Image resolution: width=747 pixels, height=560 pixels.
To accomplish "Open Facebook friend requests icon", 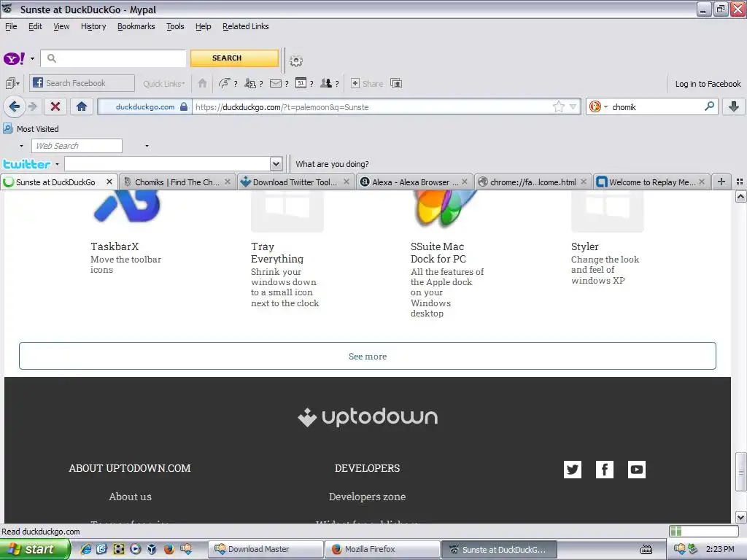I will pyautogui.click(x=249, y=83).
